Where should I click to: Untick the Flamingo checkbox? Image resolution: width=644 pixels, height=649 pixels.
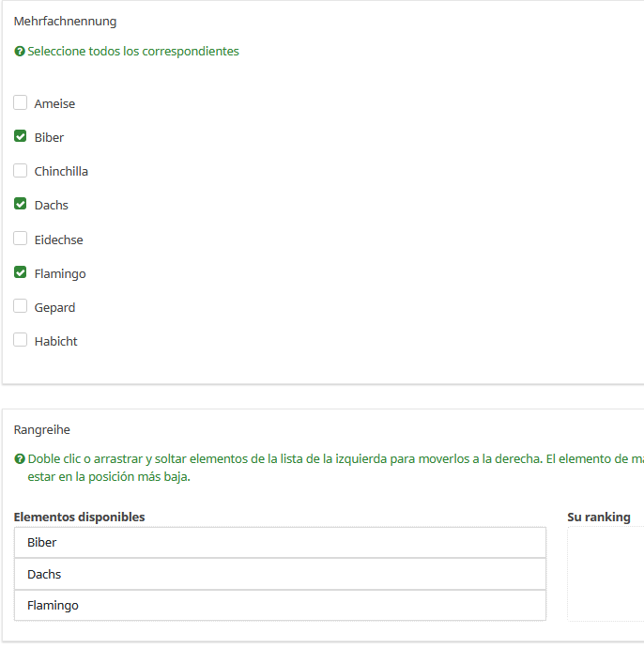(x=21, y=273)
